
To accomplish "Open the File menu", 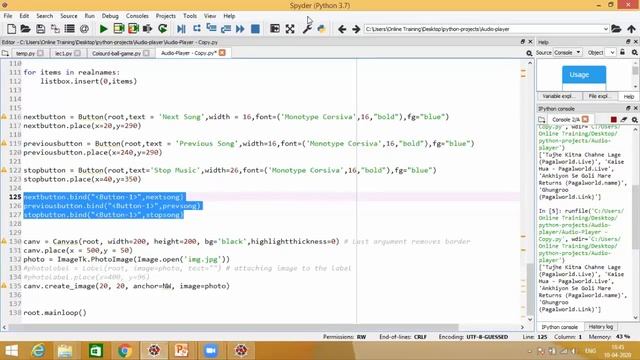I will coord(8,16).
